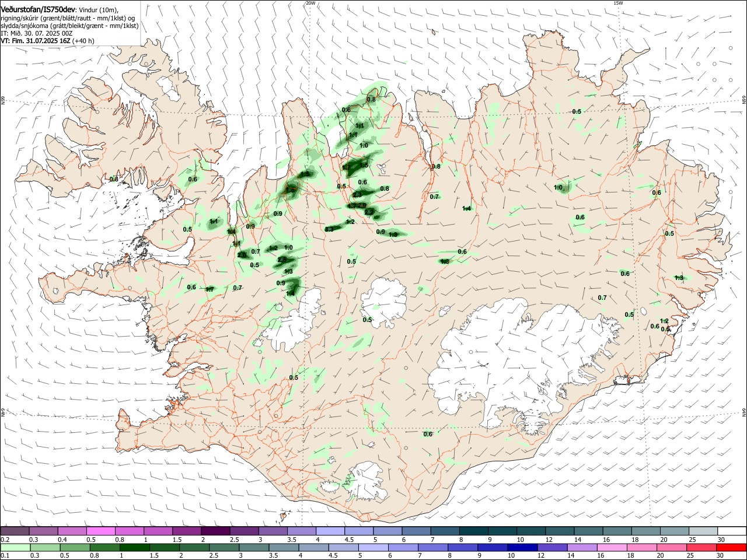This screenshot has height=560, width=747.
Task: Click the 0.4 label in the snow legend
Action: pyautogui.click(x=62, y=540)
